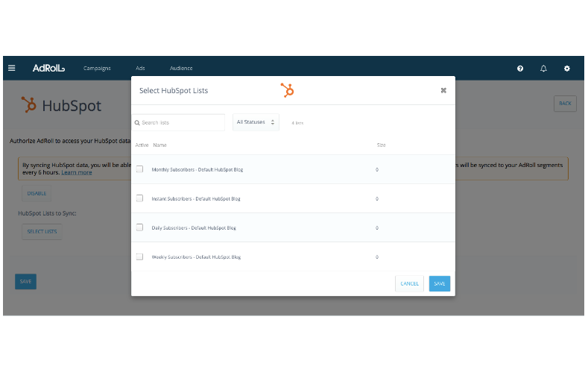Click the AdRoll logo
The height and width of the screenshot is (372, 588).
pyautogui.click(x=48, y=68)
